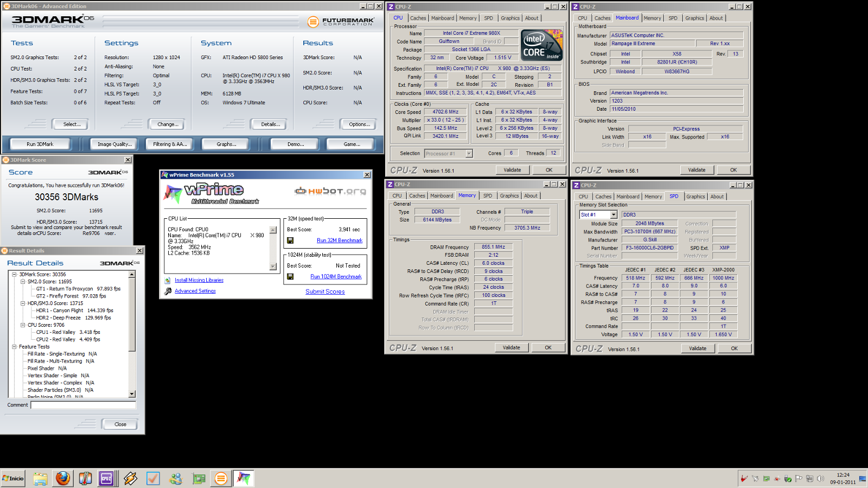Viewport: 868px width, 488px height.
Task: Open Image Quality settings button
Action: point(114,144)
